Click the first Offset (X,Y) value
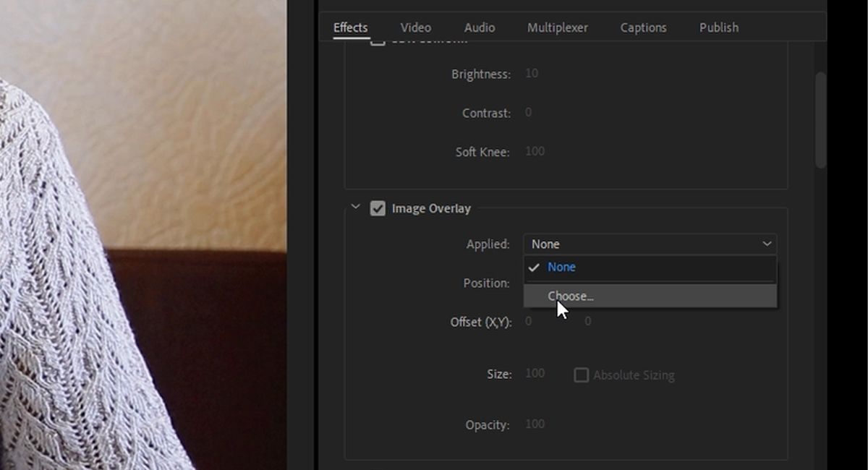The height and width of the screenshot is (470, 868). 528,321
